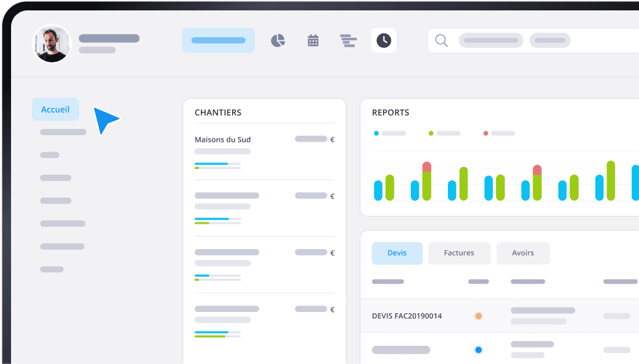Click the Maisons du Sud progress bar
This screenshot has height=364, width=639.
click(218, 164)
